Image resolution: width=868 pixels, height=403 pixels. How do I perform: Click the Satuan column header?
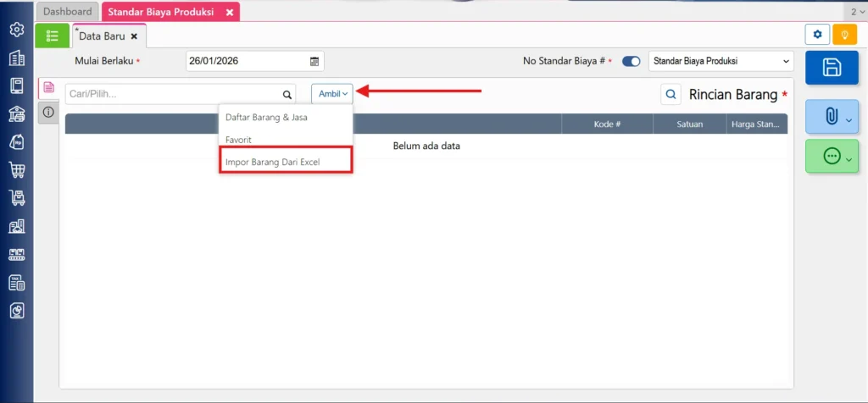690,124
